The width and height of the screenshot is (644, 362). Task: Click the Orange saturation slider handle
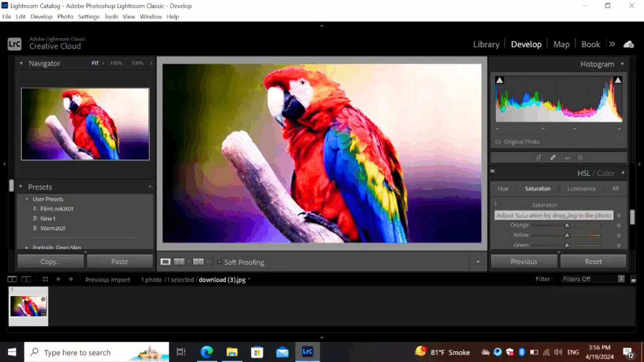click(567, 225)
